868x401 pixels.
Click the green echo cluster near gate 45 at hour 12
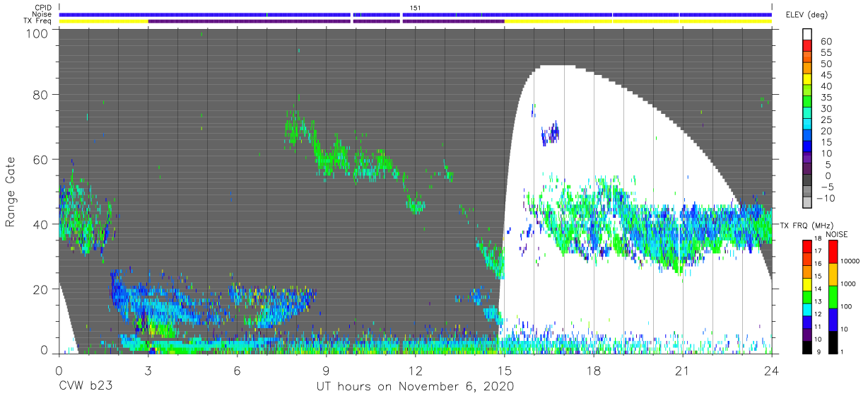[416, 207]
